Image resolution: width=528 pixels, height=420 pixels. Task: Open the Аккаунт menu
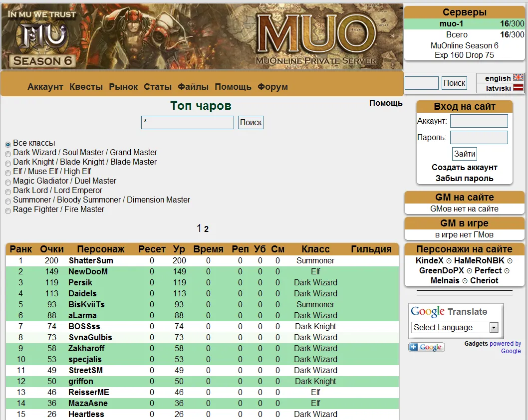45,87
